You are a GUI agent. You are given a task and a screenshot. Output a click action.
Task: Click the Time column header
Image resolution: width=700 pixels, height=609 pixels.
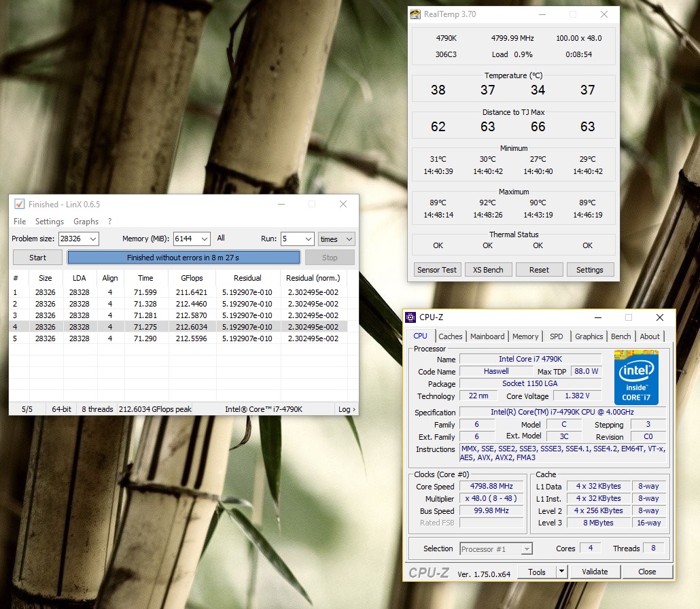[145, 278]
